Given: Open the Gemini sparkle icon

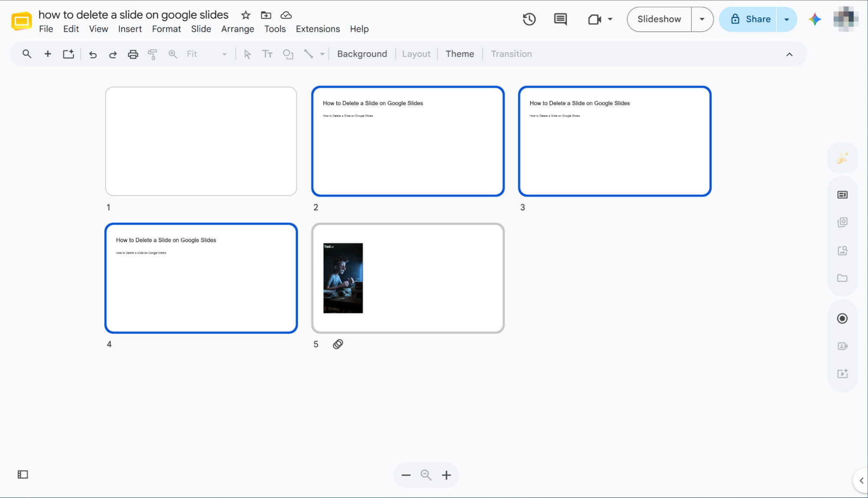Looking at the screenshot, I should (815, 19).
